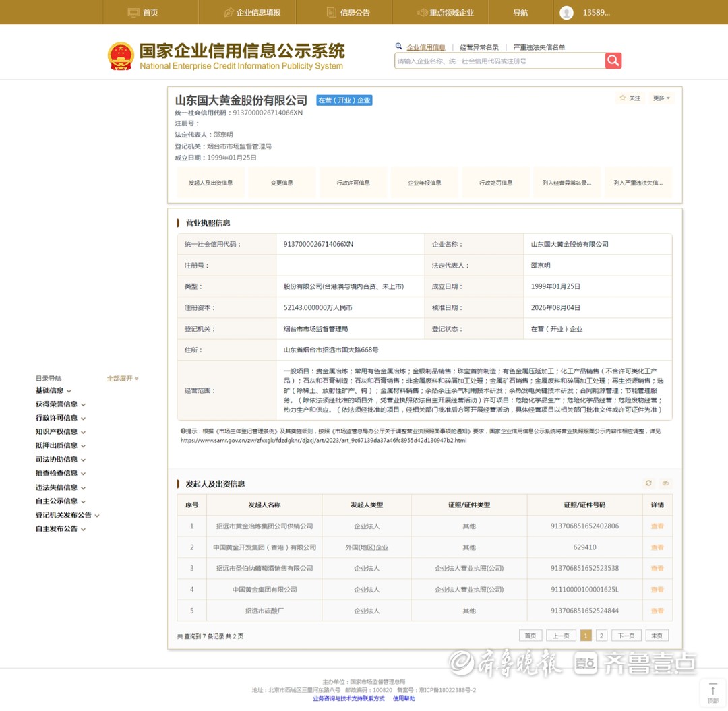Expand 抽查检查信息 in the sidebar
The image size is (728, 711).
click(x=61, y=473)
